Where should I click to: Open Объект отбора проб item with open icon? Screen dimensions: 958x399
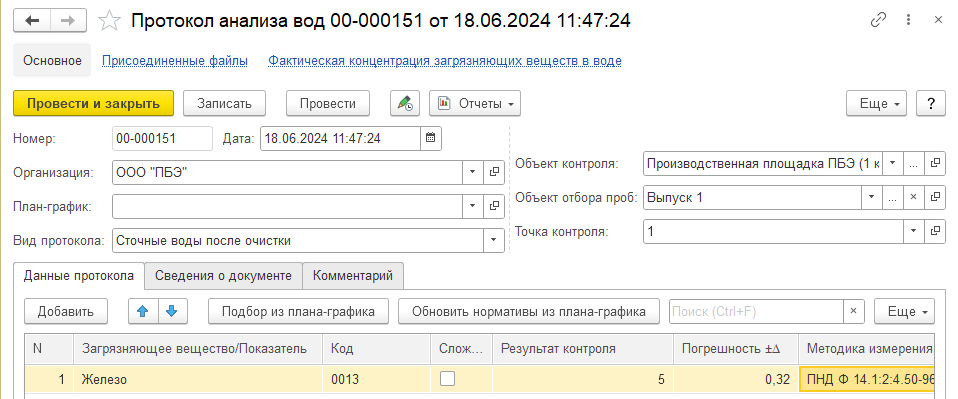click(934, 197)
